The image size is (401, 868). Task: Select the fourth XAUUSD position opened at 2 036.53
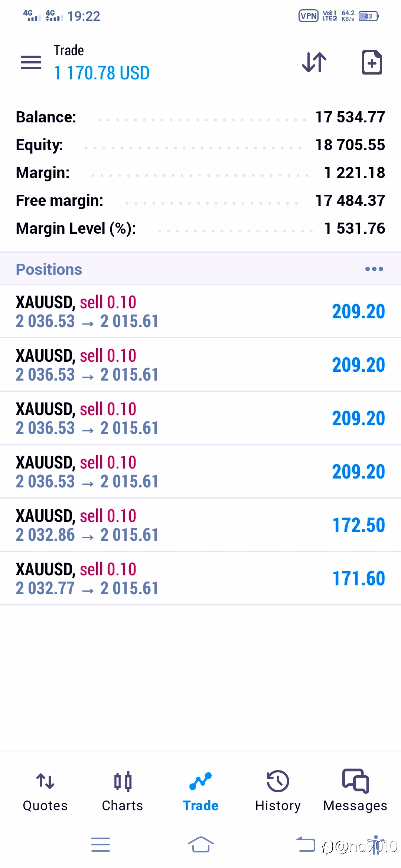pyautogui.click(x=200, y=471)
